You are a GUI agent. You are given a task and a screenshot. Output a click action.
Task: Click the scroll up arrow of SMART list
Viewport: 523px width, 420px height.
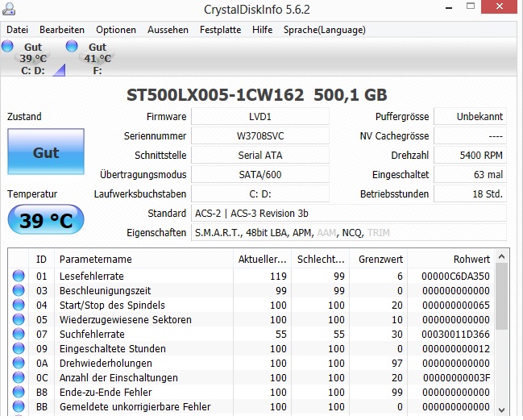(x=502, y=256)
